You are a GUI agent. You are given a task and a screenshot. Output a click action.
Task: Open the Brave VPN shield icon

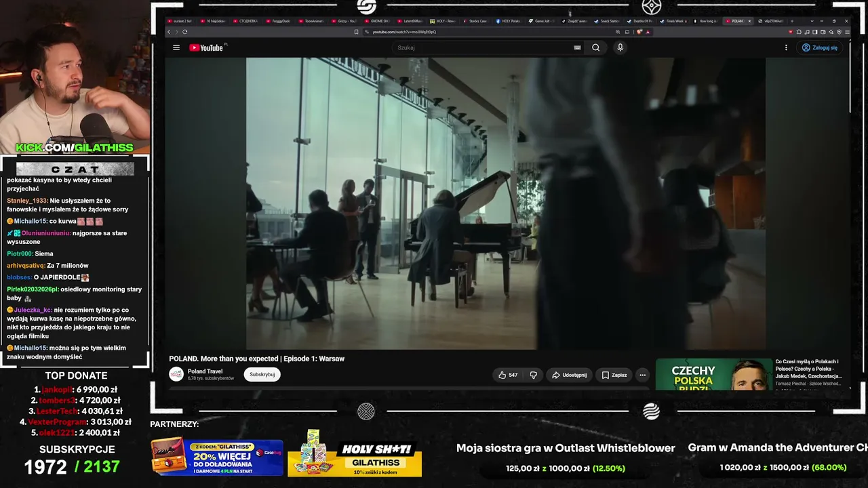coord(840,32)
